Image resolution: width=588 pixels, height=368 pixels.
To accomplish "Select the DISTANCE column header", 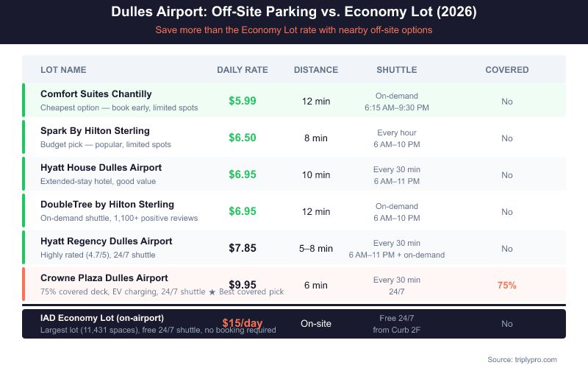I will tap(316, 70).
